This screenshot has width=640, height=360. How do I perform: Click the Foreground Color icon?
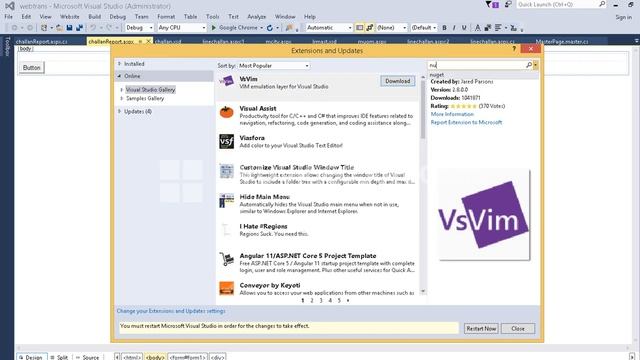tap(477, 28)
